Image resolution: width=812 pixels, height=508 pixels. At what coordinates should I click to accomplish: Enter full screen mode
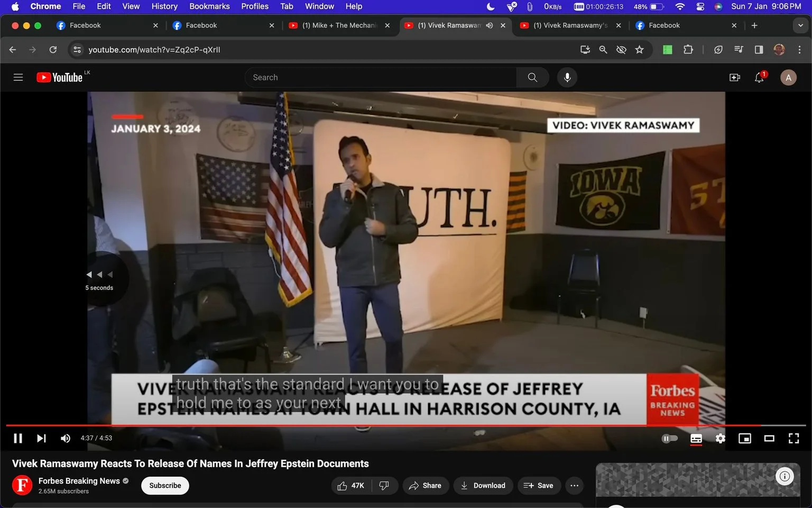pyautogui.click(x=793, y=438)
